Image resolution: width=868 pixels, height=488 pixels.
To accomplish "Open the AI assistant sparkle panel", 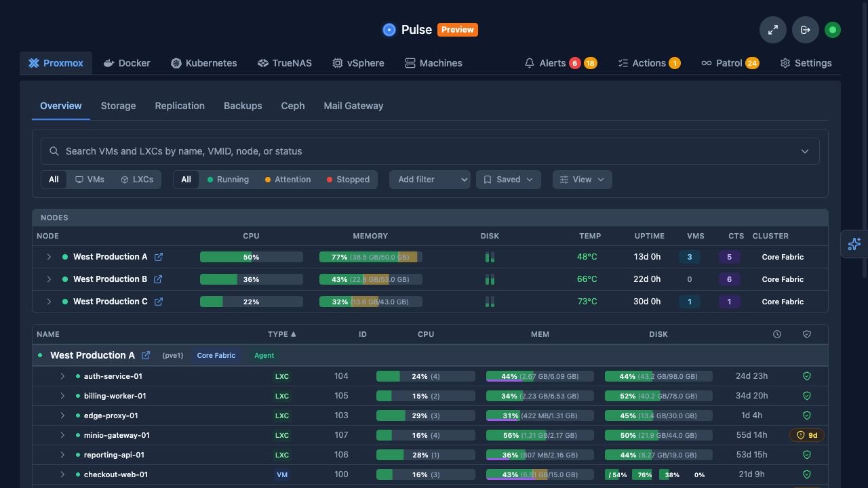I will [854, 244].
